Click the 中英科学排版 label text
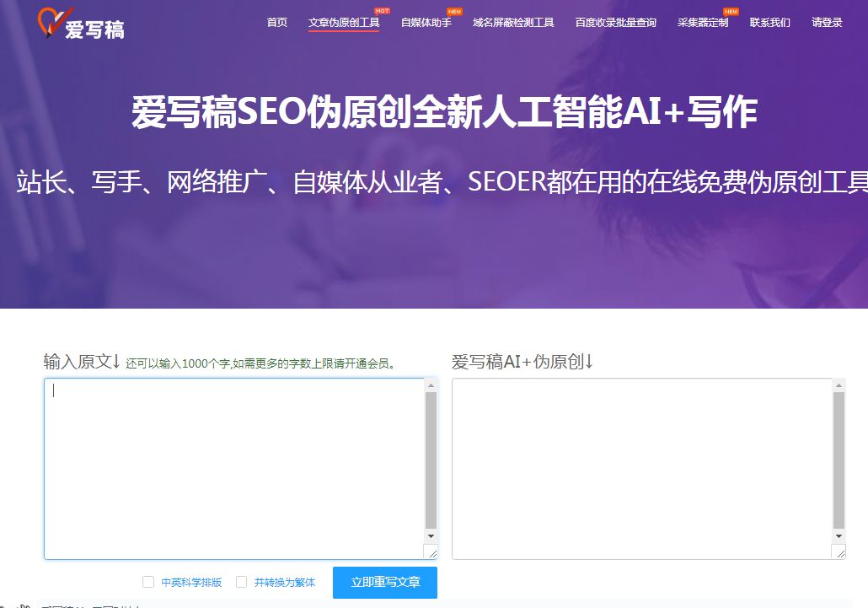This screenshot has width=868, height=608. click(191, 583)
